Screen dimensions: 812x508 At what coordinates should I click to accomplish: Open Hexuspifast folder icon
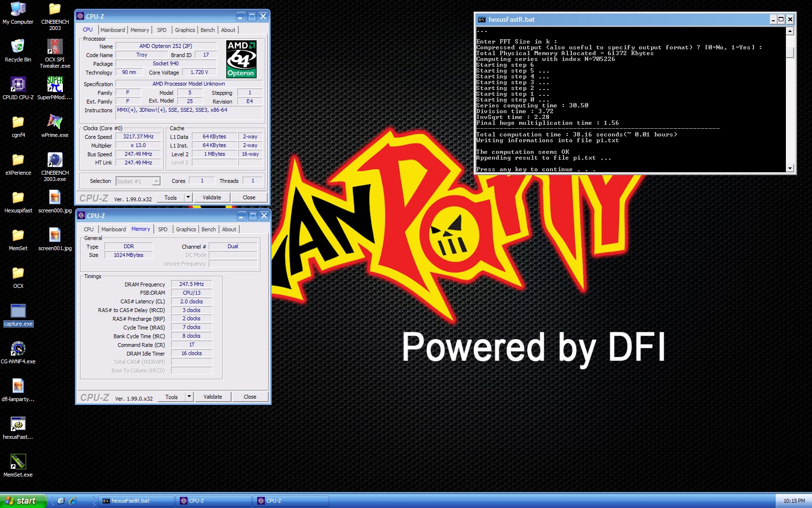click(x=18, y=202)
